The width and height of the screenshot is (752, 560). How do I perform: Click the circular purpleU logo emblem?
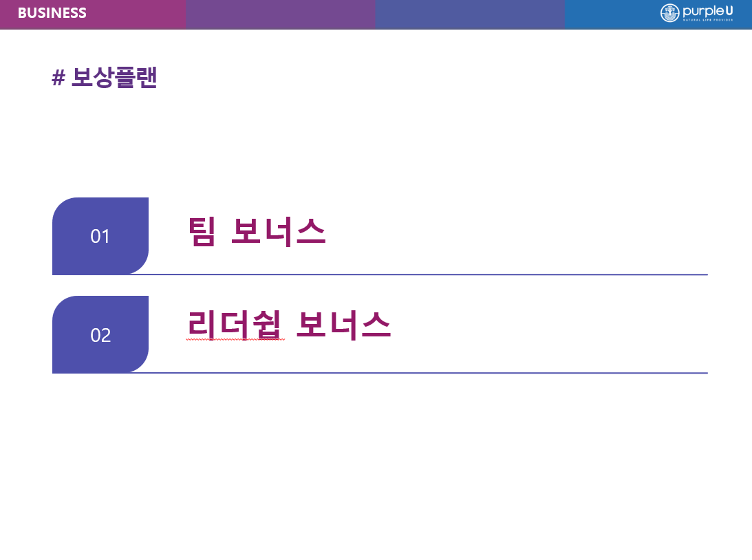click(x=669, y=13)
